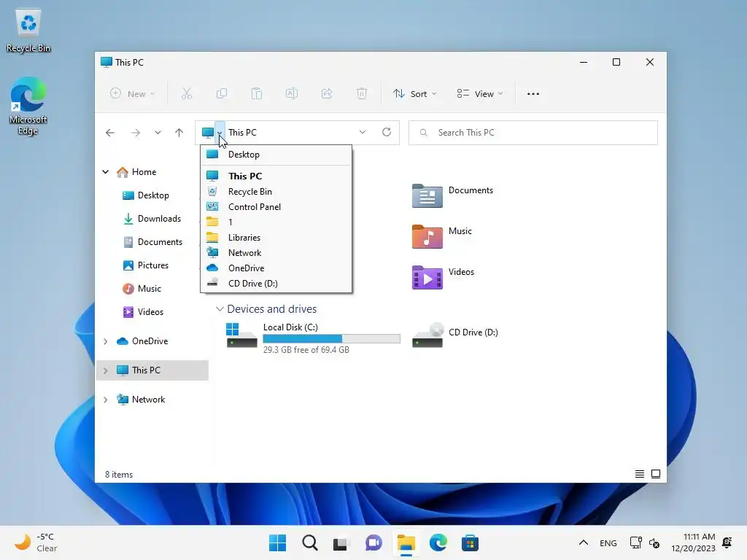
Task: Open Recent locations chevron beside forward arrow
Action: (x=158, y=133)
